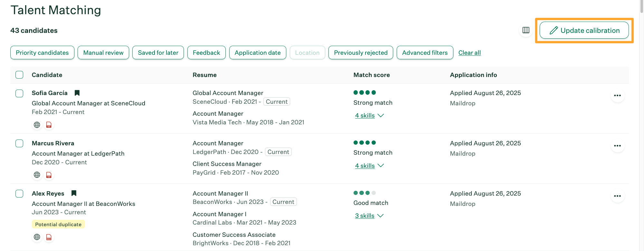Click Alex Reyes's bookmark icon
Viewport: 644px width, 251px height.
tap(74, 193)
